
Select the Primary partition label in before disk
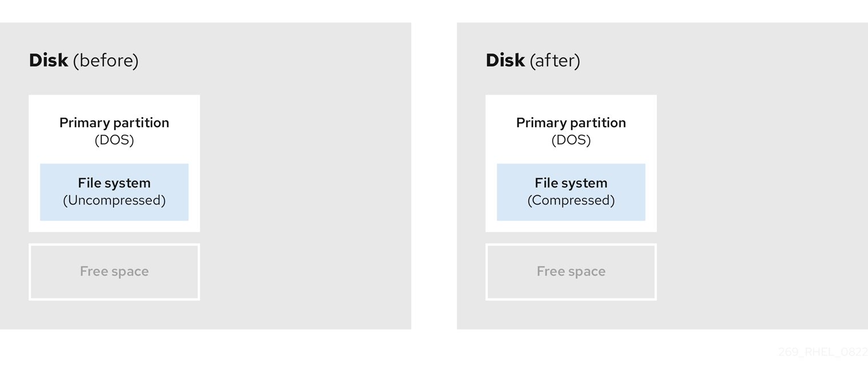[x=114, y=123]
